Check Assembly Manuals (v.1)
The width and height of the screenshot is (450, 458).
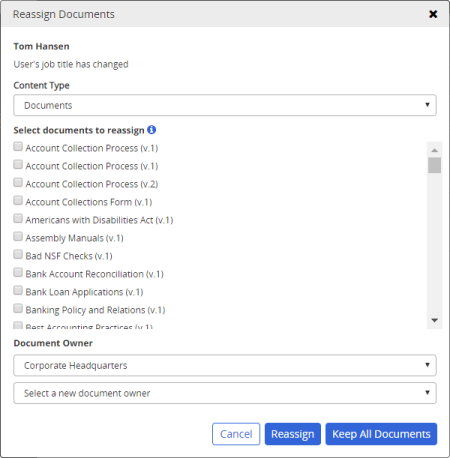pyautogui.click(x=18, y=236)
